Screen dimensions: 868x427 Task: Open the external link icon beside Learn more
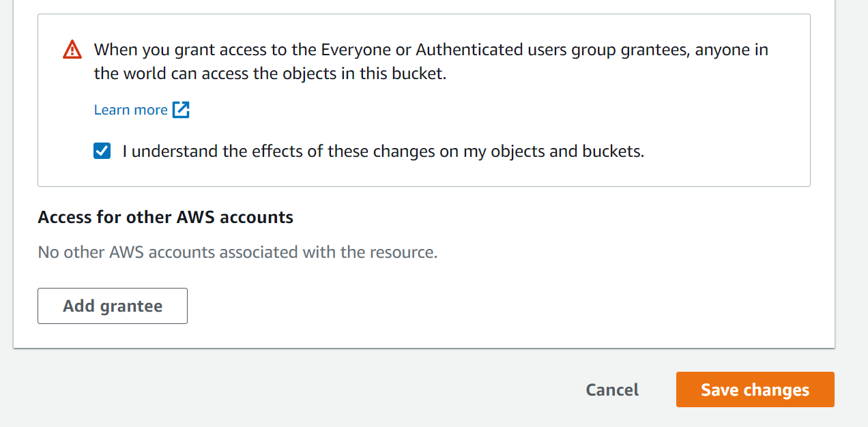click(x=181, y=110)
